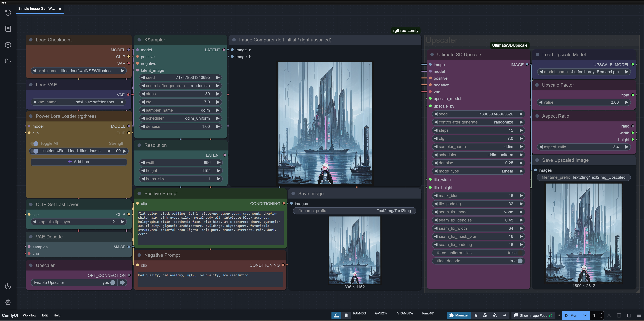The height and width of the screenshot is (321, 644).
Task: Open the node library book icon
Action: click(8, 29)
